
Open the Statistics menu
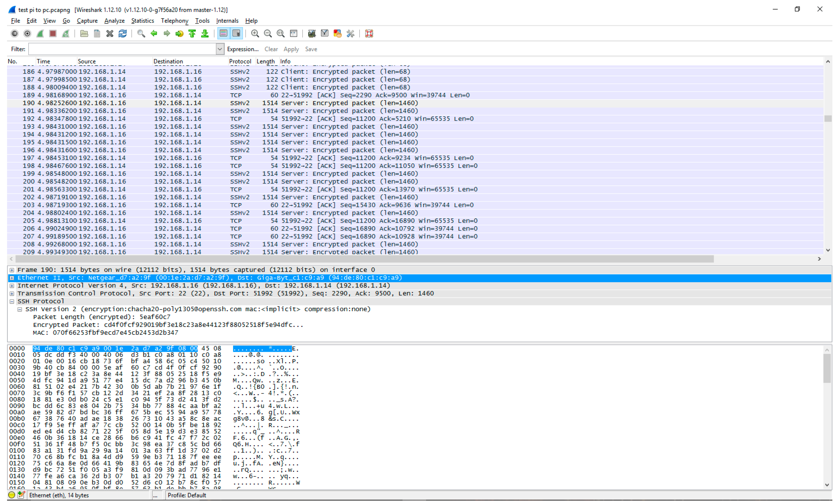142,21
